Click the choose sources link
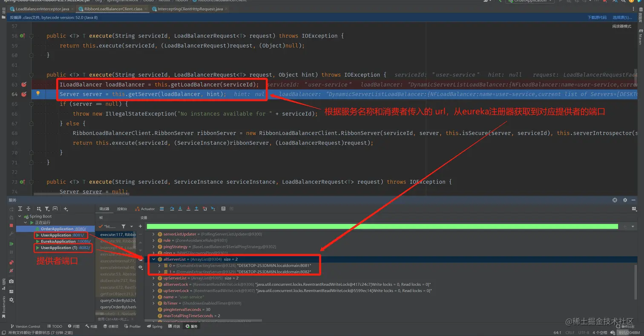 [622, 17]
